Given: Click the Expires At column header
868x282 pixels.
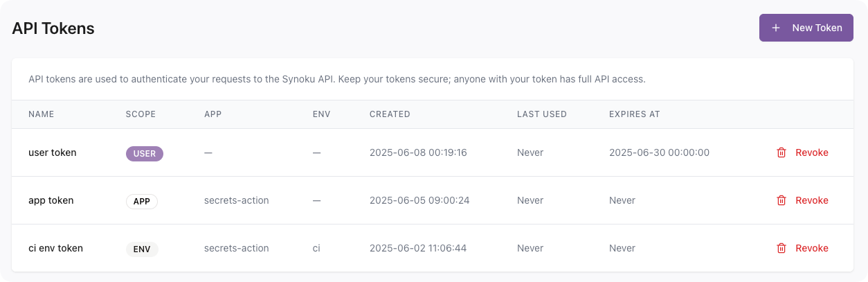Looking at the screenshot, I should pyautogui.click(x=634, y=114).
